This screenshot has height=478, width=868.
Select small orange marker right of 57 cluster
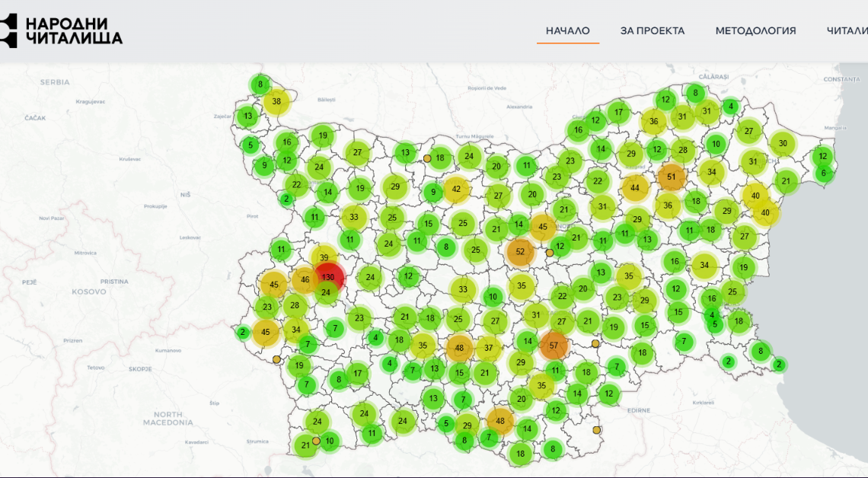[x=595, y=344]
